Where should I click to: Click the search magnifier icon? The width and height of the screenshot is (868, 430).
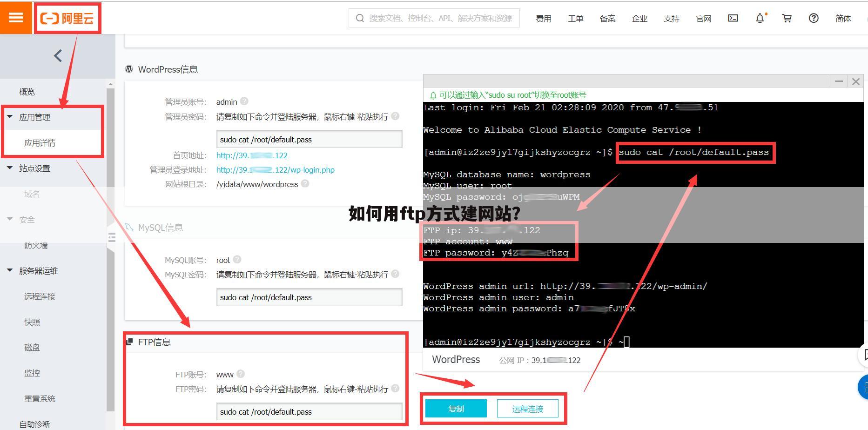(360, 18)
